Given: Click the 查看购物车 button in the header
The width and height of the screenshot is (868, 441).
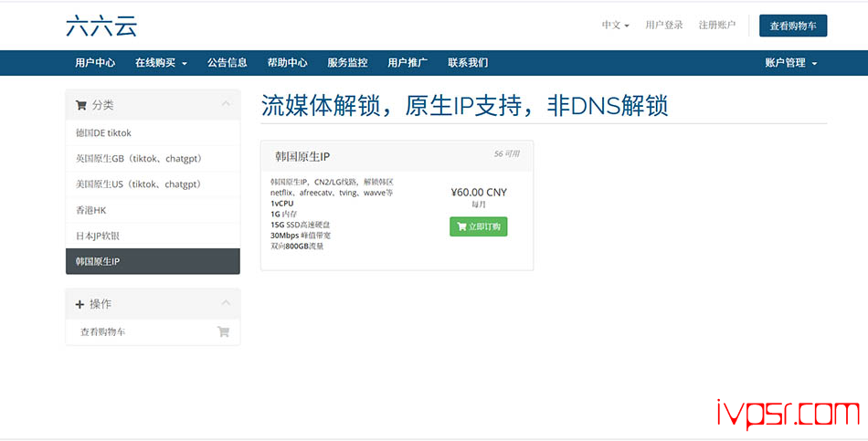Looking at the screenshot, I should tap(792, 26).
